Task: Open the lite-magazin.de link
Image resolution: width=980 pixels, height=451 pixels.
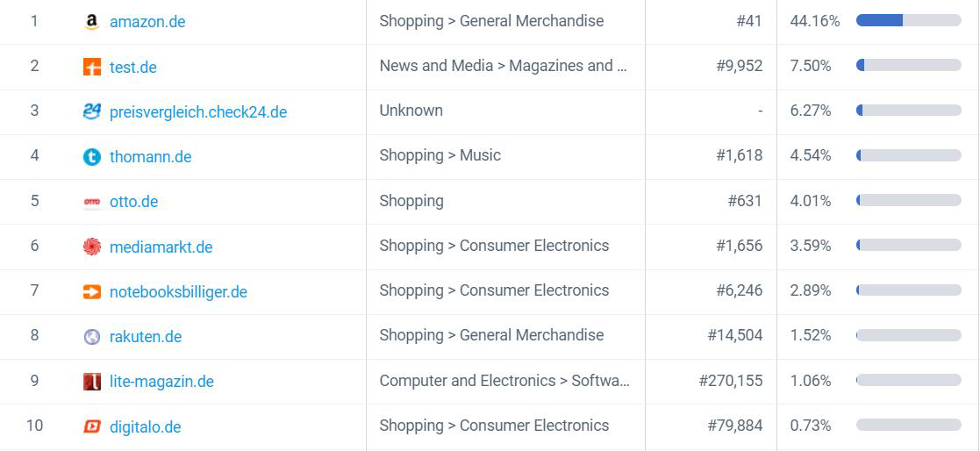Action: (x=162, y=382)
